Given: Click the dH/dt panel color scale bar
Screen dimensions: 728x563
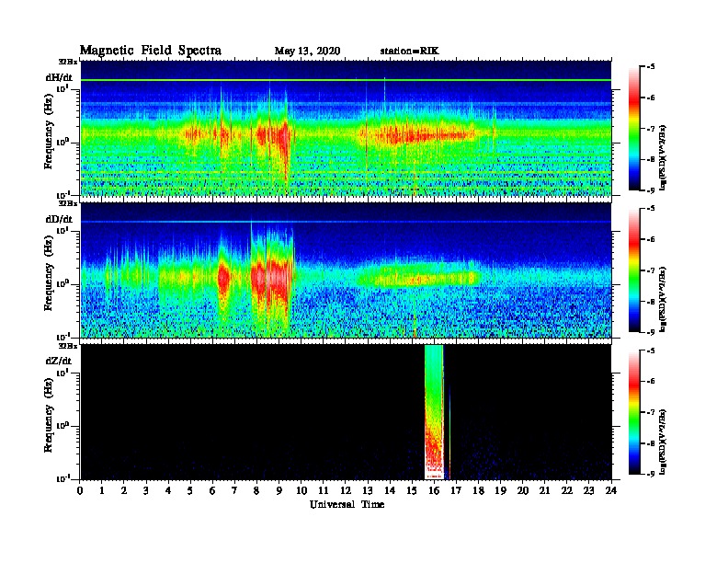Looking at the screenshot, I should tap(633, 128).
